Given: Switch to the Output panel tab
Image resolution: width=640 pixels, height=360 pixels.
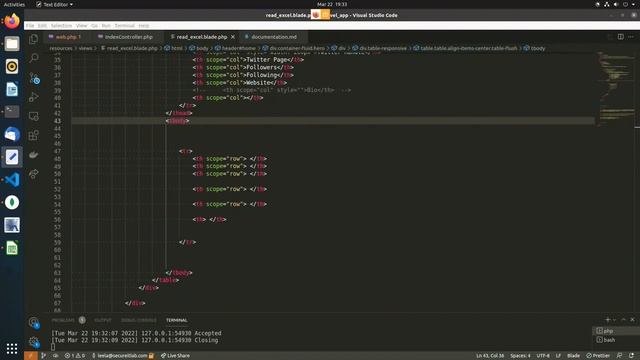Looking at the screenshot, I should (x=102, y=320).
